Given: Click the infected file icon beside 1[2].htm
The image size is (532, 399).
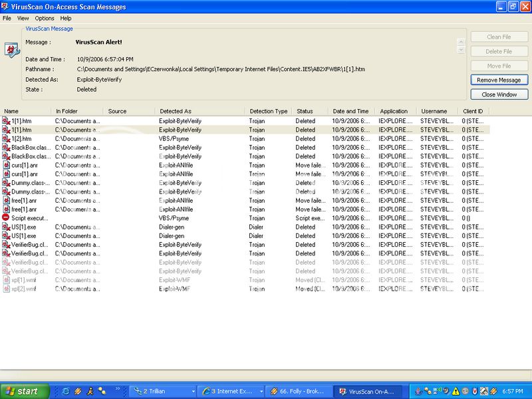Looking at the screenshot, I should [6, 138].
